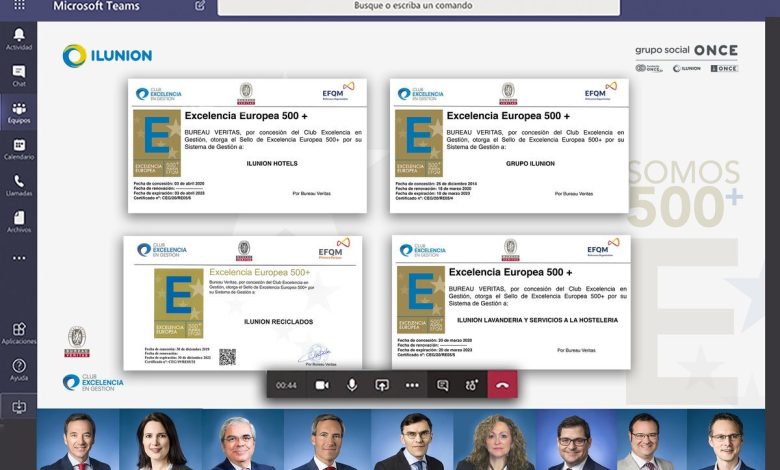Click the 'grupo social ONCE' logo
The image size is (780, 470).
686,58
